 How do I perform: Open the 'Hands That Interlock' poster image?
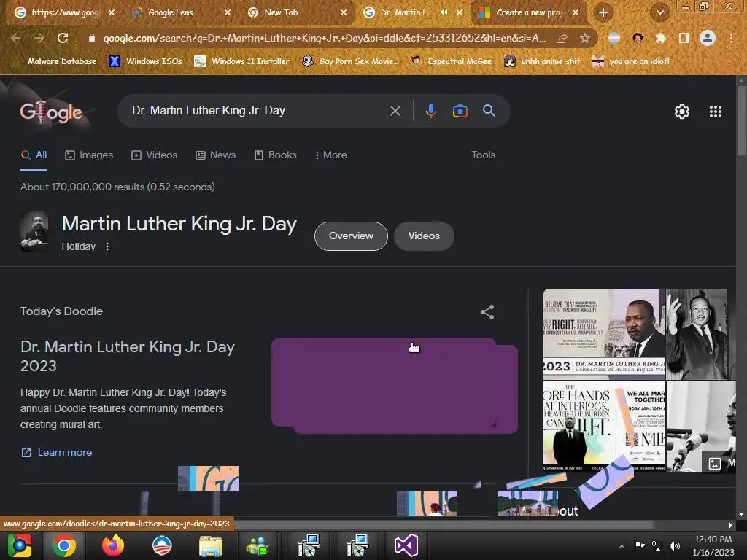coord(604,427)
